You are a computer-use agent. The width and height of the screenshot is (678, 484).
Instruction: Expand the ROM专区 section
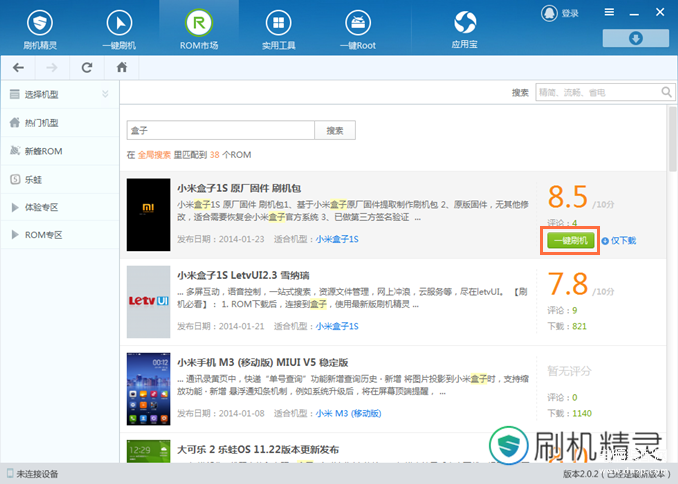[60, 235]
